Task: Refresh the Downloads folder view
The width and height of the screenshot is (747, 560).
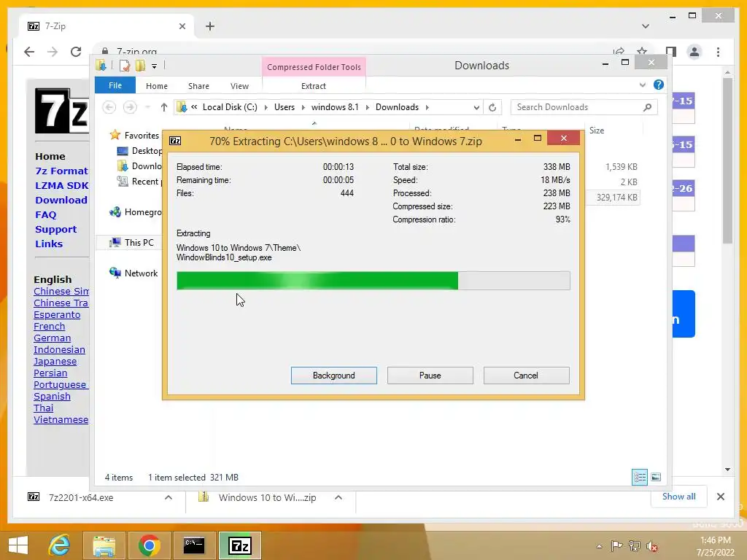Action: click(x=492, y=107)
